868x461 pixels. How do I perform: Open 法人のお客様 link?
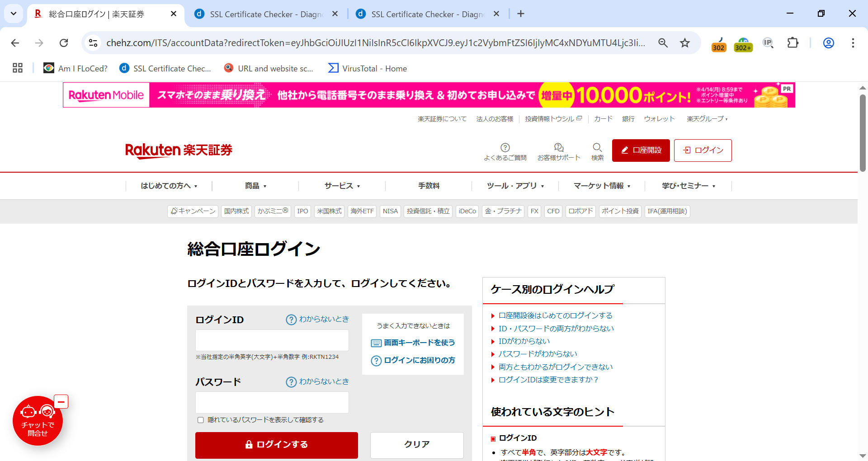495,119
